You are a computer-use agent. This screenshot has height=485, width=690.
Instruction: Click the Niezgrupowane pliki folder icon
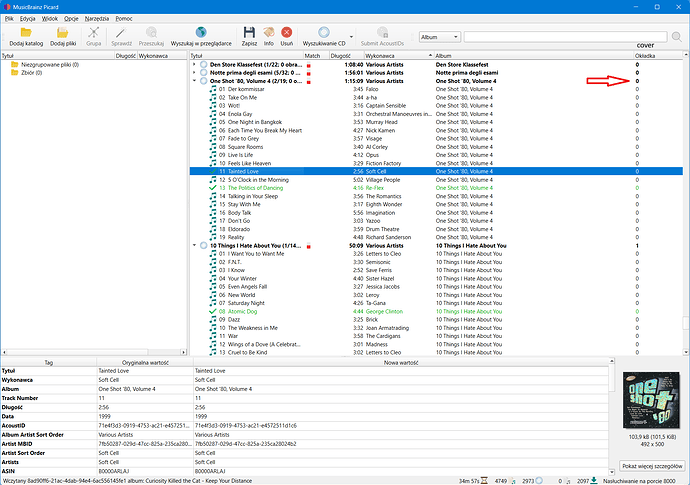15,65
